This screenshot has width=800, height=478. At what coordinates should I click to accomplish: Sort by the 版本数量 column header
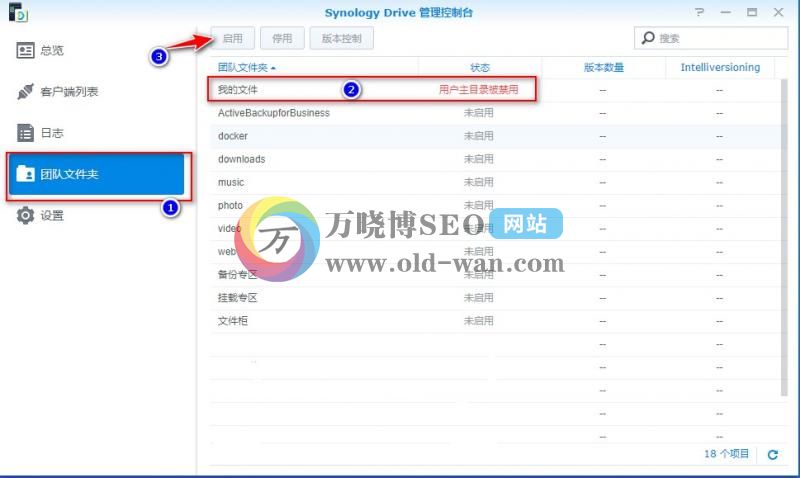pos(604,67)
